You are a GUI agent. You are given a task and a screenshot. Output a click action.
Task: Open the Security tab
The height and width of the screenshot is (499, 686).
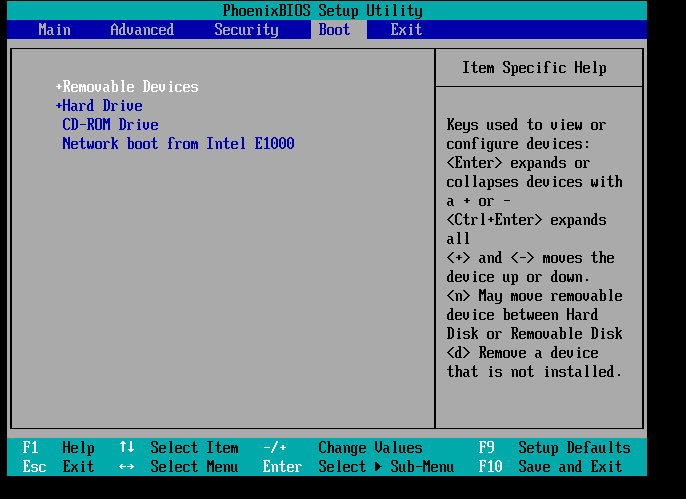coord(246,30)
